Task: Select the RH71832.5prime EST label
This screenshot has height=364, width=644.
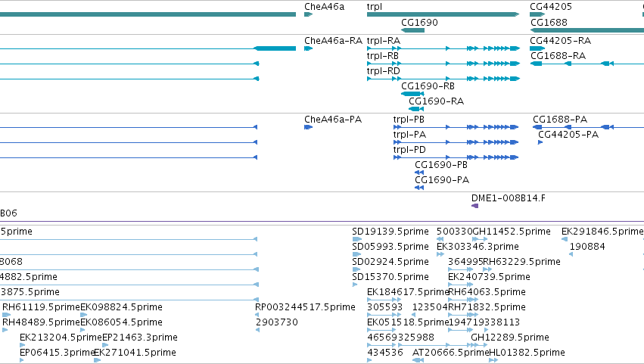Action: click(x=487, y=307)
